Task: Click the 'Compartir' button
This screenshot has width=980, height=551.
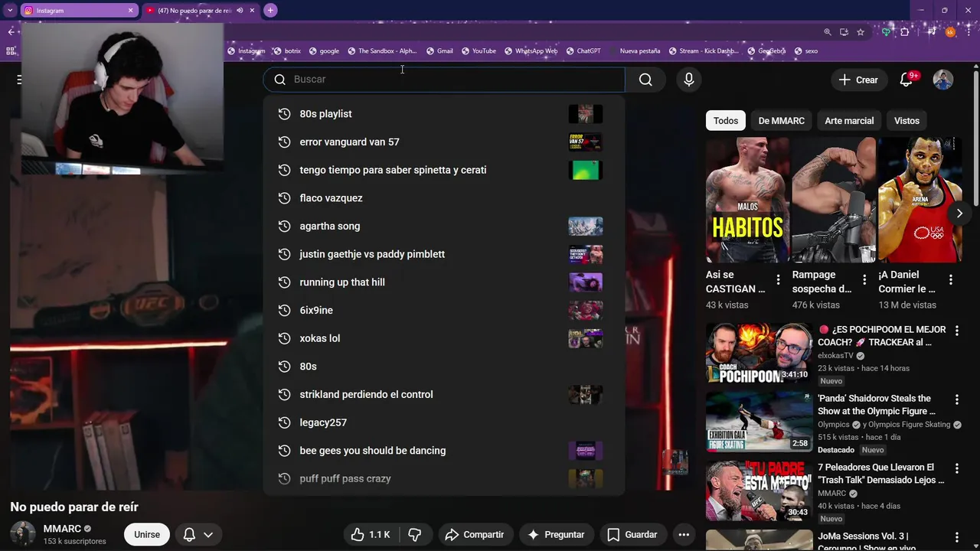Action: pyautogui.click(x=475, y=535)
